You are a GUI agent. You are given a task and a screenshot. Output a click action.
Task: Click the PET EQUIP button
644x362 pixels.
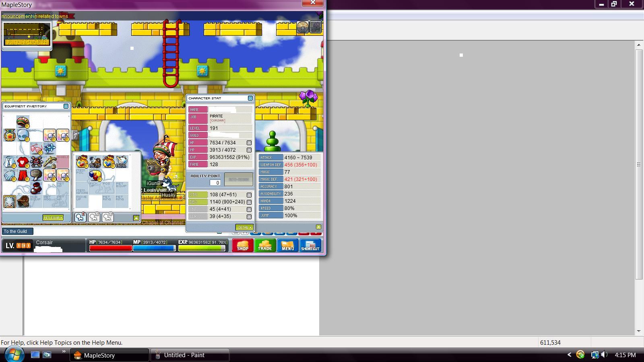pyautogui.click(x=53, y=218)
